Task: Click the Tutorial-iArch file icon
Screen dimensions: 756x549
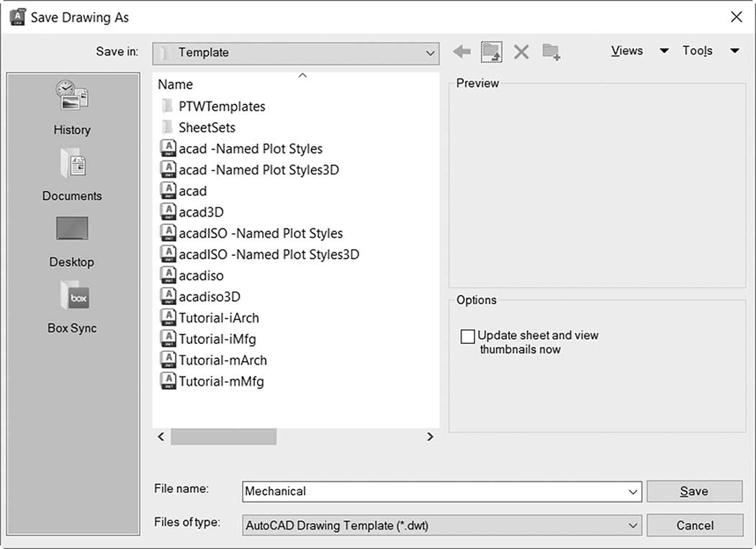Action: pos(168,317)
